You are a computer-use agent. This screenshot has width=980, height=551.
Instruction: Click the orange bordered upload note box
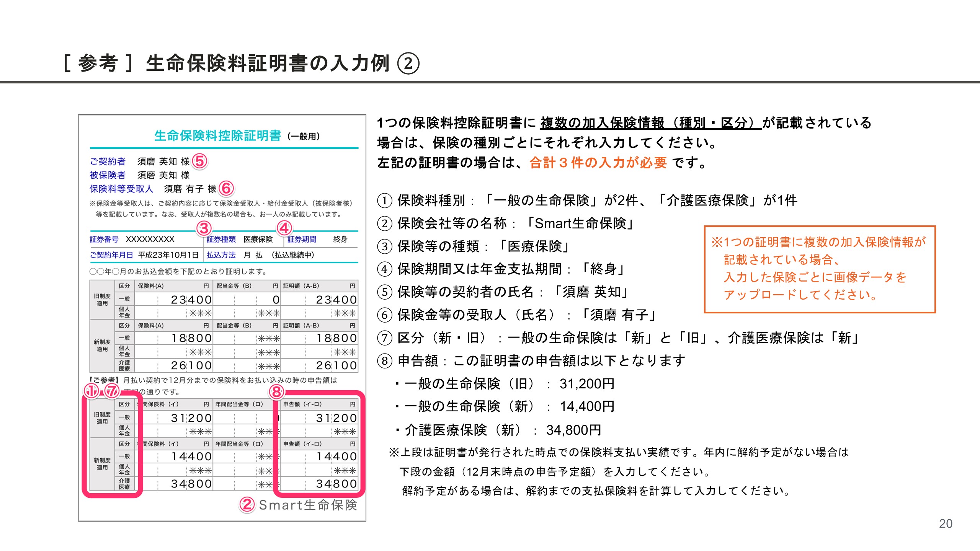pyautogui.click(x=819, y=269)
